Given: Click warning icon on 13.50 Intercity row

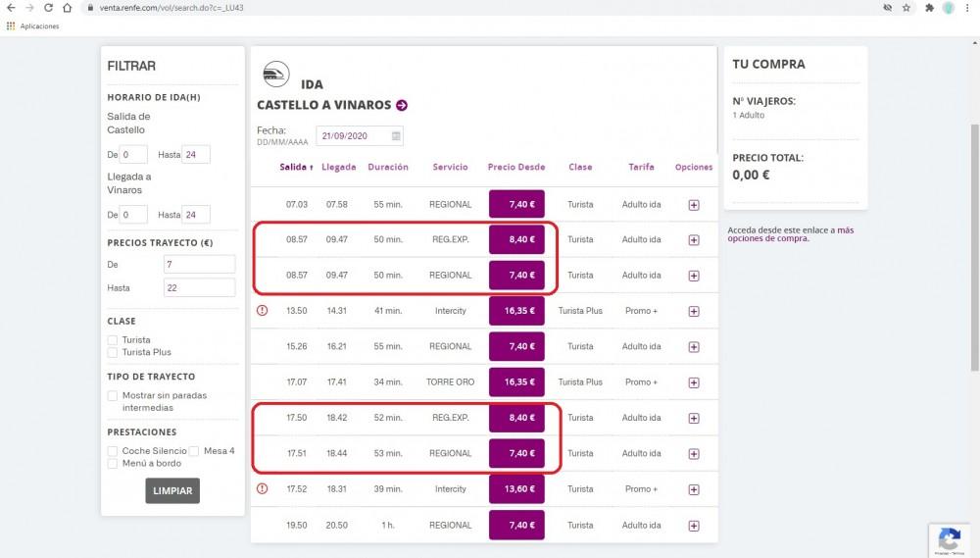Looking at the screenshot, I should [262, 311].
